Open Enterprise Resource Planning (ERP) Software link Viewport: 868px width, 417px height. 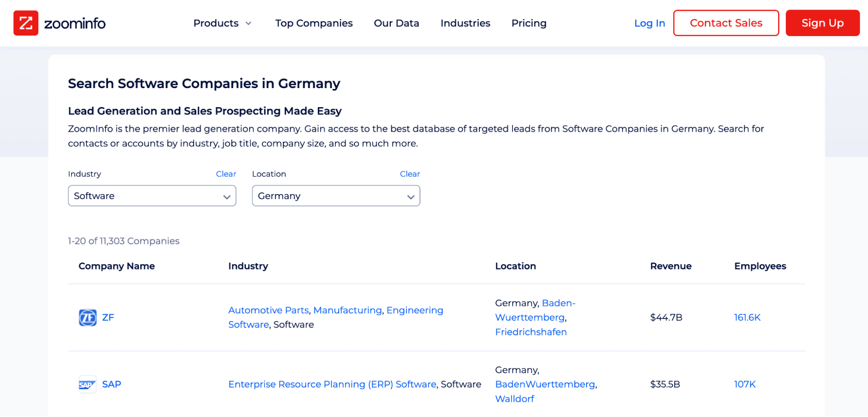point(332,384)
